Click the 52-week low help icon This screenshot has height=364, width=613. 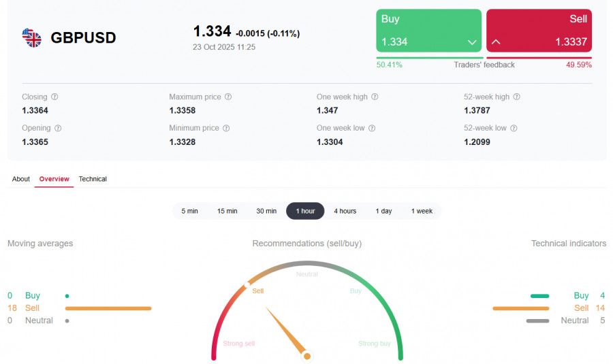pyautogui.click(x=514, y=128)
